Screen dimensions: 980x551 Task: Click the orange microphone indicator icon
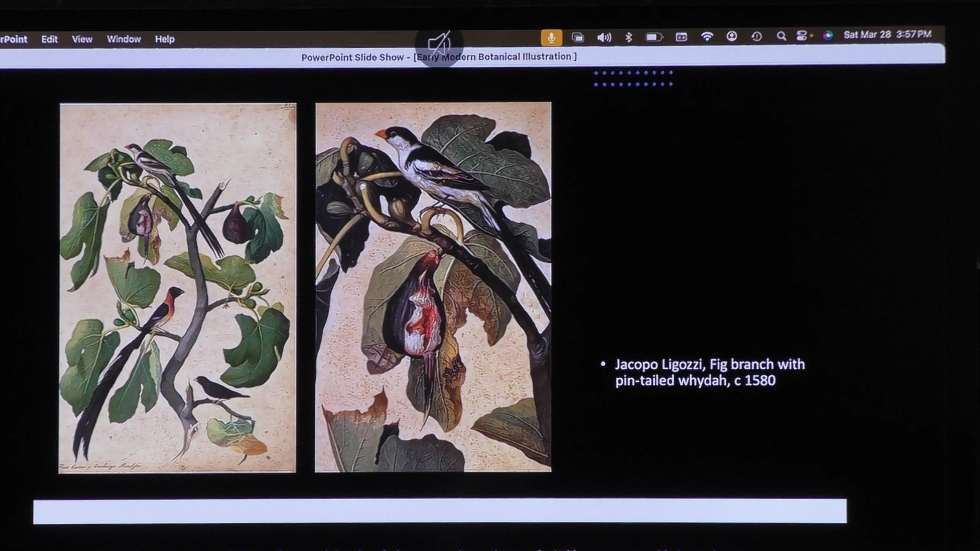tap(551, 38)
